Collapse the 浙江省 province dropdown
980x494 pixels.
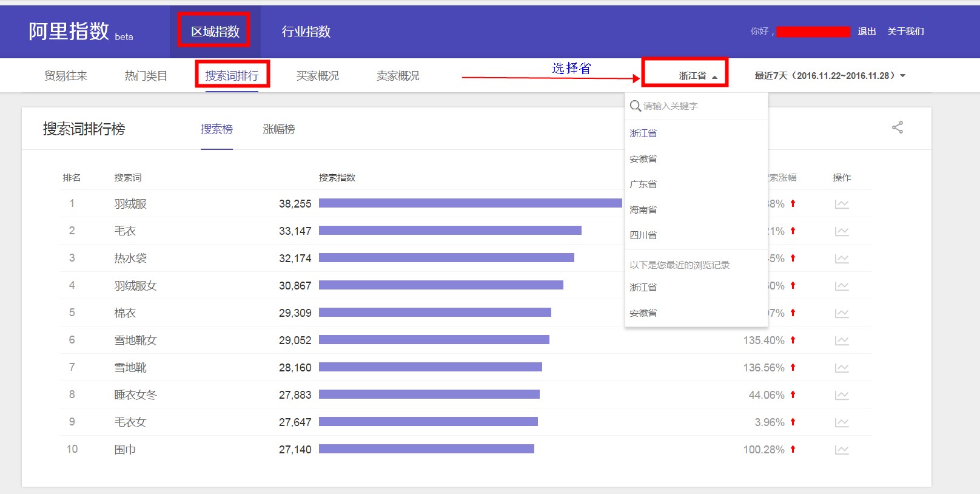[698, 76]
